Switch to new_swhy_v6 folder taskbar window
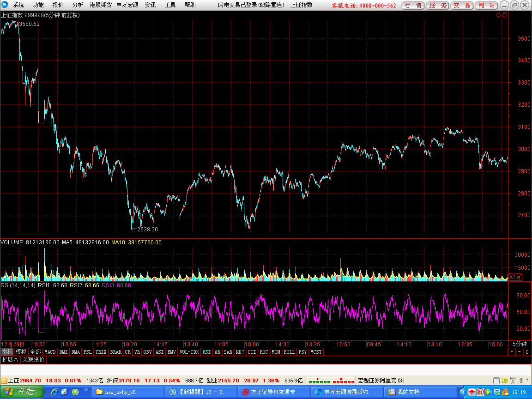532x399 pixels. pos(127,392)
